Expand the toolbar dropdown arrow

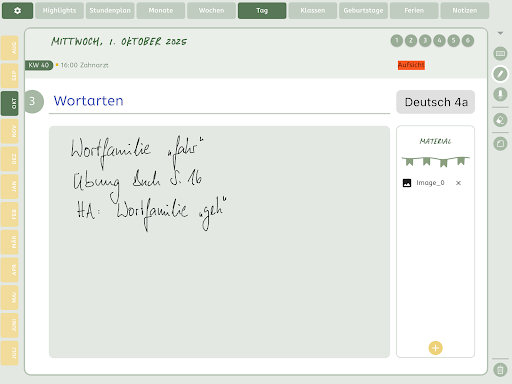[500, 33]
